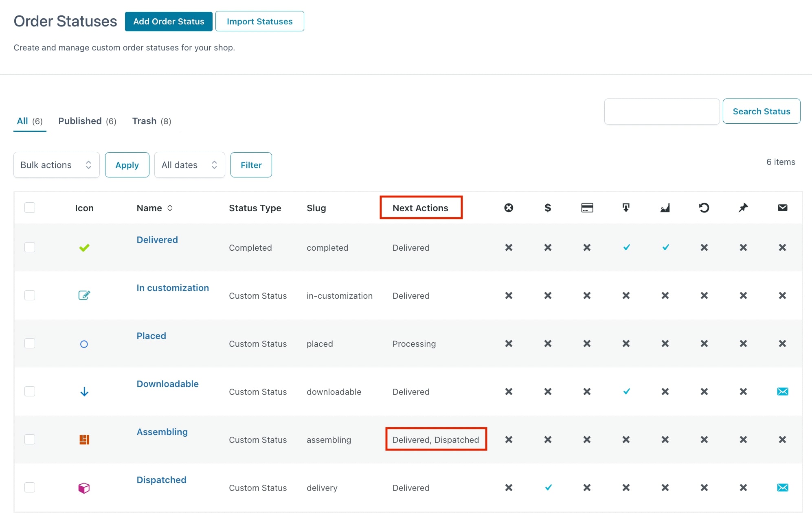This screenshot has width=812, height=525.
Task: Click the download checkmark in Delivered row
Action: 626,247
